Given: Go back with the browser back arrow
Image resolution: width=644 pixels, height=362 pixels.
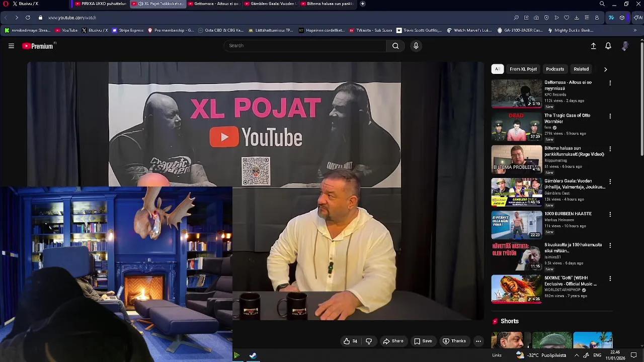Looking at the screenshot, I should pyautogui.click(x=6, y=18).
